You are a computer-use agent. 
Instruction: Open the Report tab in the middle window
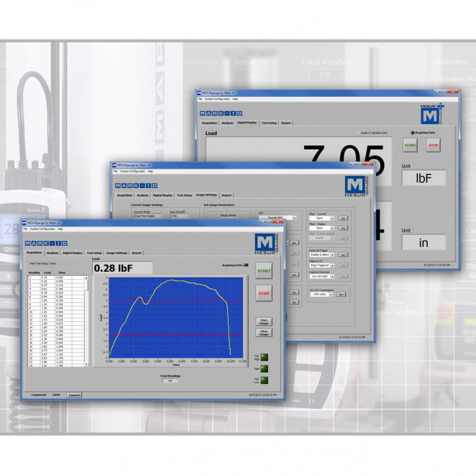[x=227, y=195]
